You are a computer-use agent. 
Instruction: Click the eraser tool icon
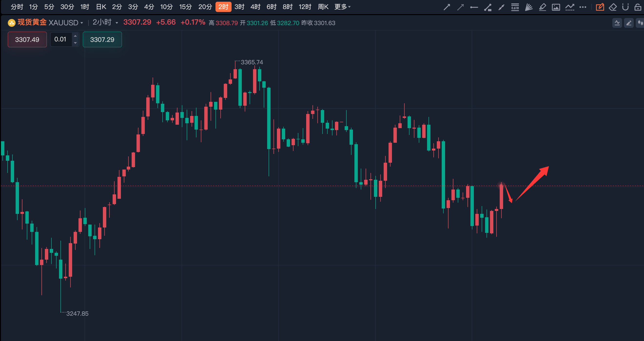pos(613,7)
